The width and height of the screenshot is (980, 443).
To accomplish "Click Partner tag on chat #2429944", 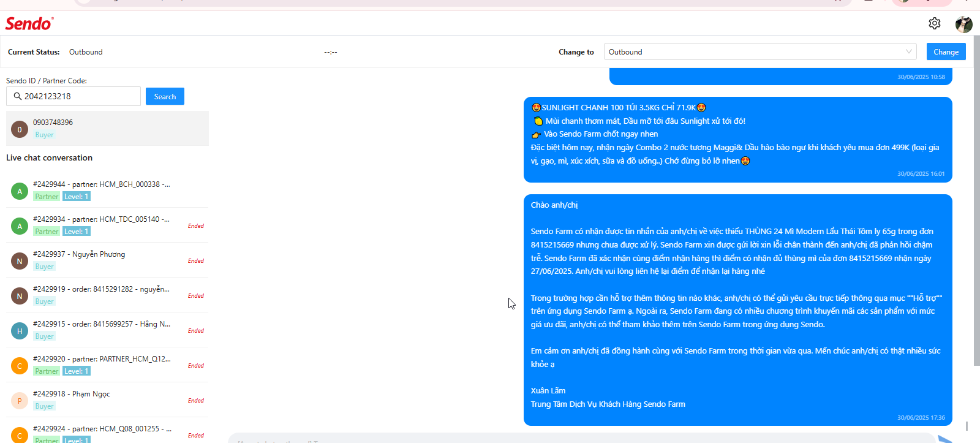I will coord(47,197).
